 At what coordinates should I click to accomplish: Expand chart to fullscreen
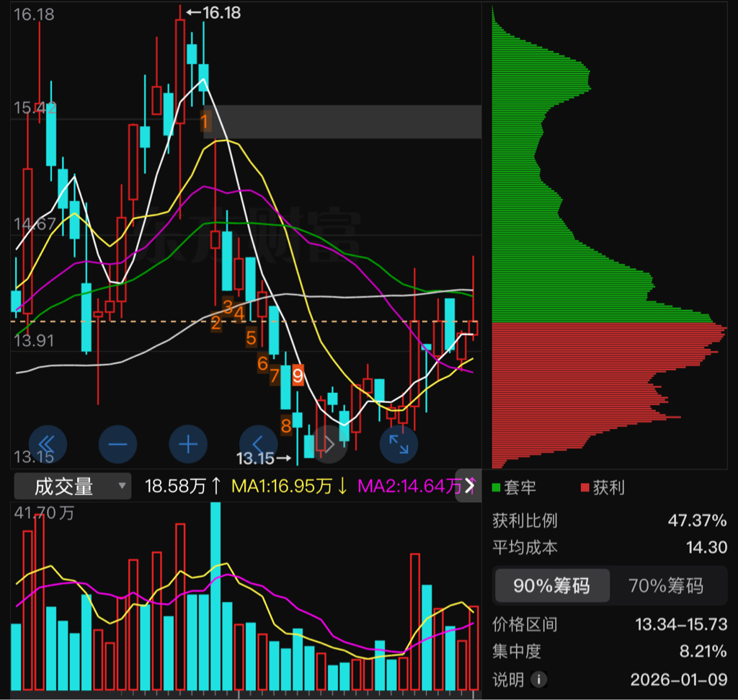399,444
